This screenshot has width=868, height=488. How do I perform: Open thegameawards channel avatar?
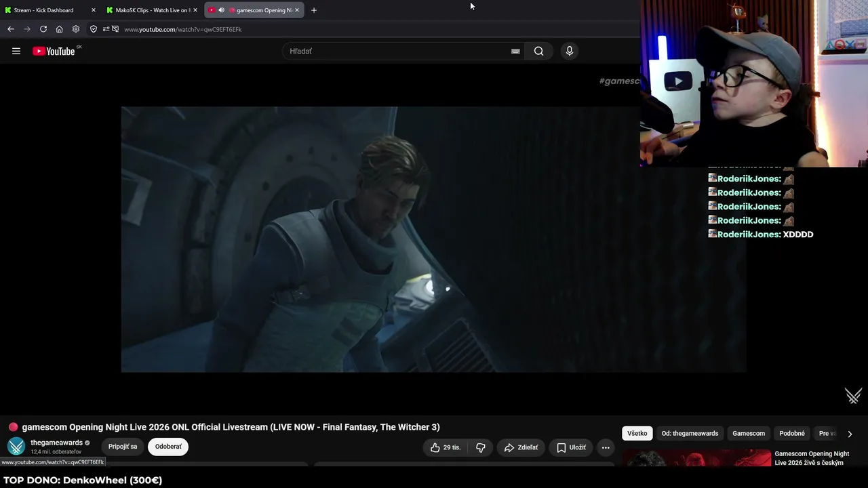(x=16, y=447)
